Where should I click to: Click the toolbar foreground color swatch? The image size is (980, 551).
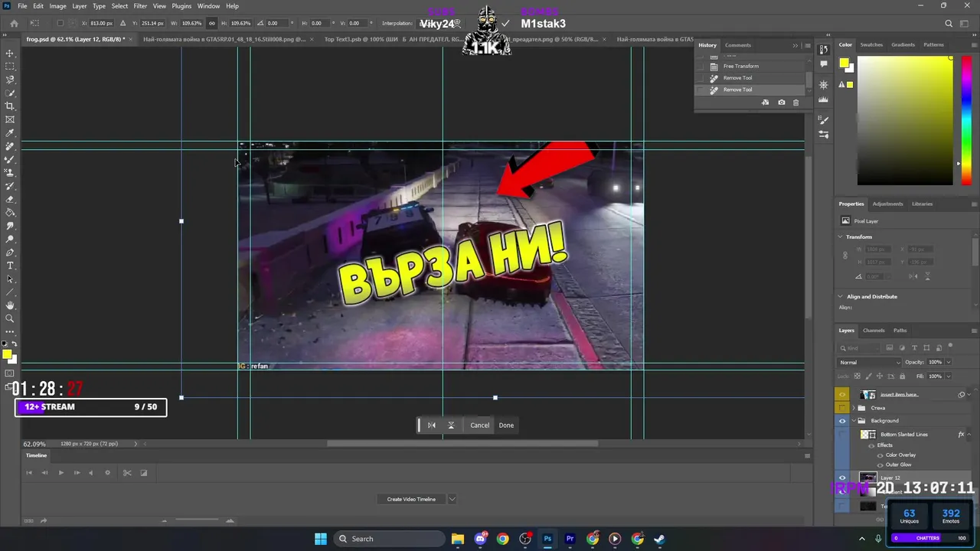[7, 354]
